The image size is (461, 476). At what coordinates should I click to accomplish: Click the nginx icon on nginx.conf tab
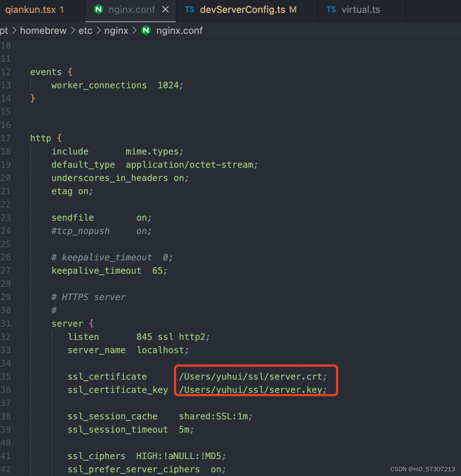[99, 10]
